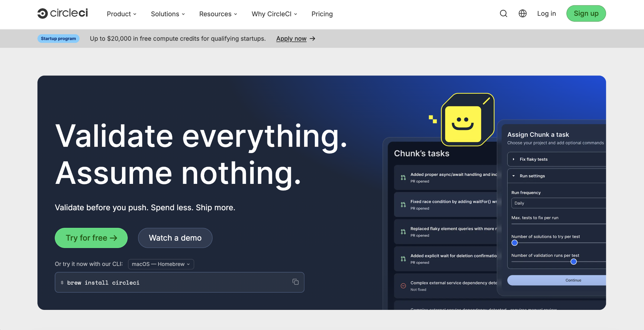Open the Solutions menu
Screen dimensions: 644x330
168,14
